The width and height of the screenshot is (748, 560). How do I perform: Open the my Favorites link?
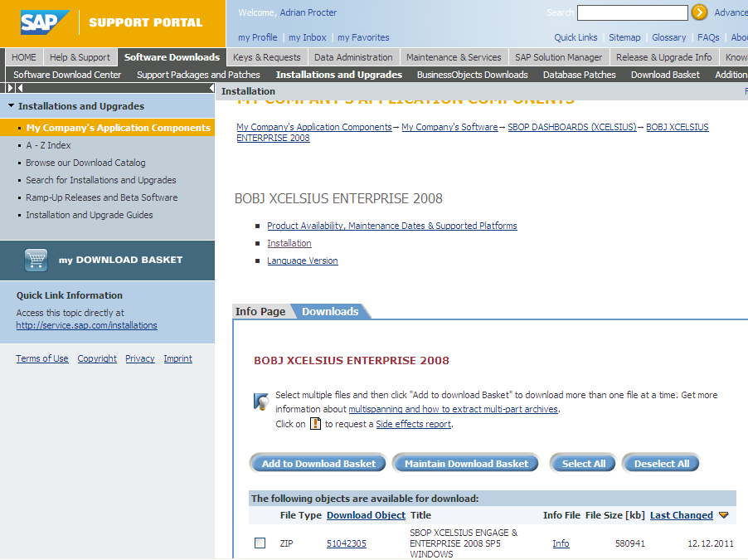tap(363, 37)
